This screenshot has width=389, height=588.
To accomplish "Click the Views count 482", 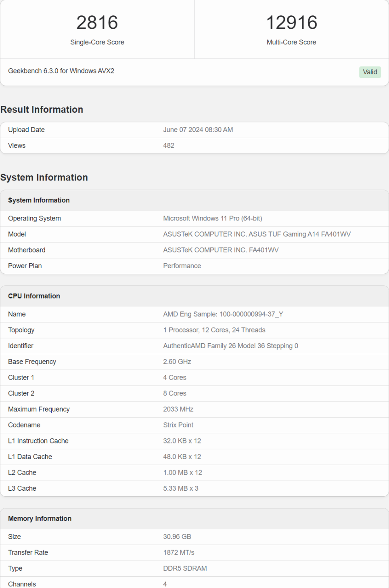I will tap(169, 145).
